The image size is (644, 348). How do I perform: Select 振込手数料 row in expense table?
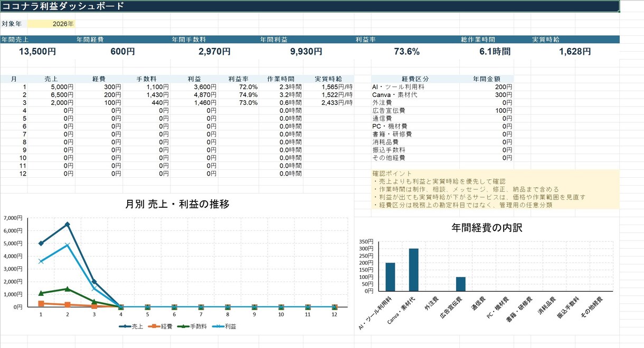click(x=442, y=150)
